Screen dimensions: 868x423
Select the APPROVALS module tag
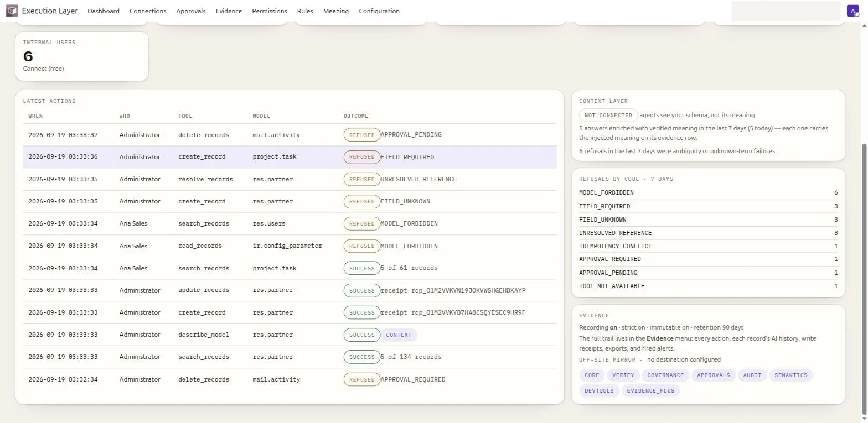pos(714,375)
